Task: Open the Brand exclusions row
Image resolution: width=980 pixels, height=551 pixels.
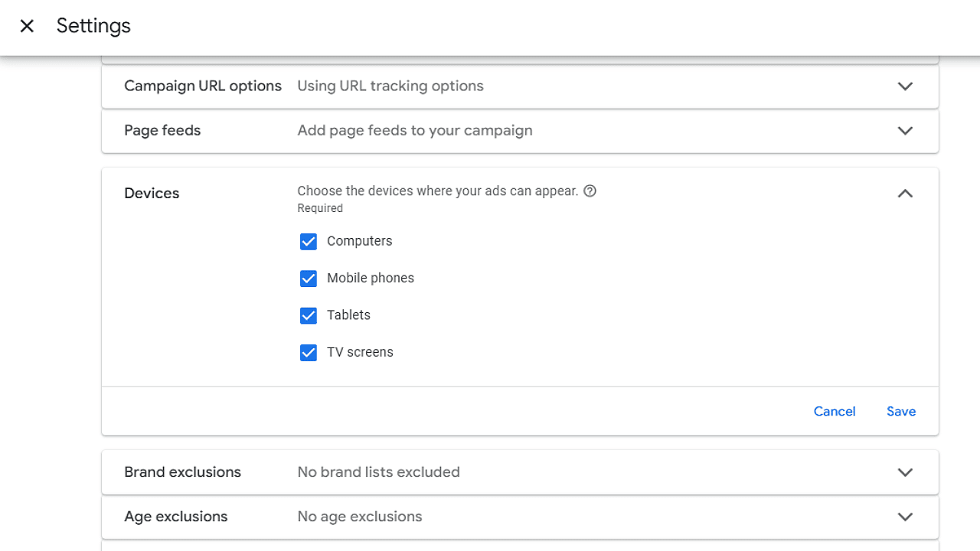Action: click(x=520, y=472)
